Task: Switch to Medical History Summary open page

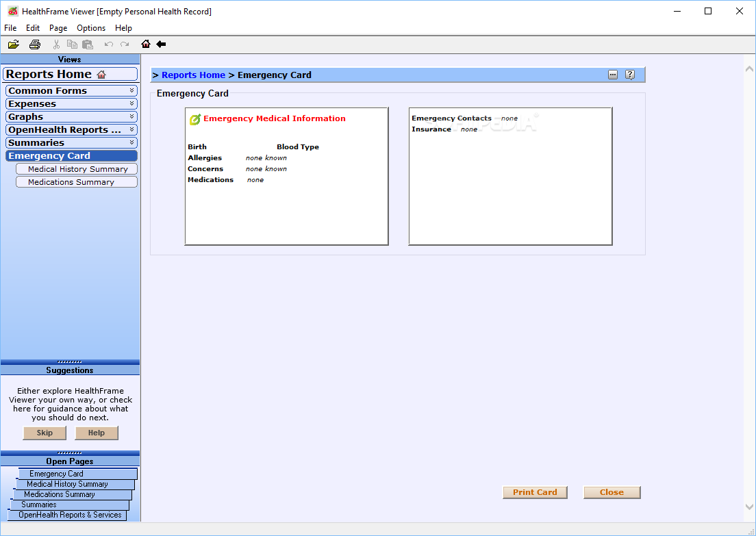Action: point(75,484)
